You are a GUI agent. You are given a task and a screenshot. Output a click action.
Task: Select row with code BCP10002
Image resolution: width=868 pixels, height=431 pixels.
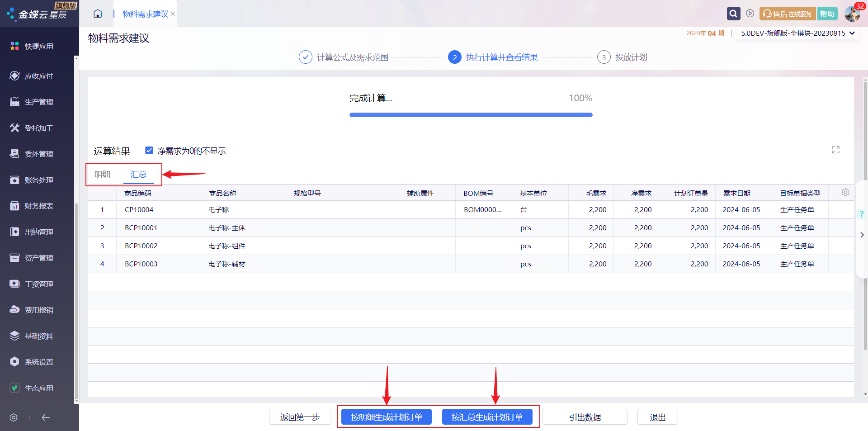click(471, 246)
